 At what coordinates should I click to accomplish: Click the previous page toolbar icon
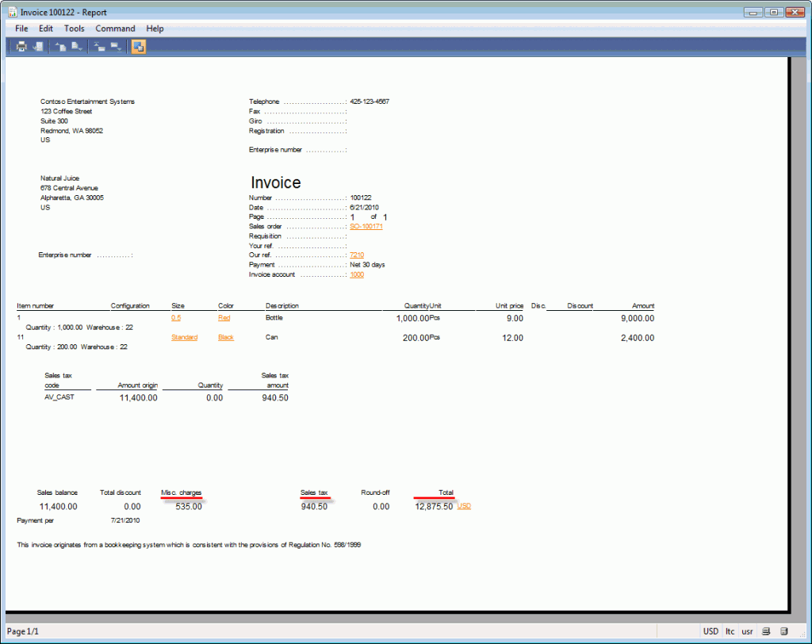[x=75, y=46]
